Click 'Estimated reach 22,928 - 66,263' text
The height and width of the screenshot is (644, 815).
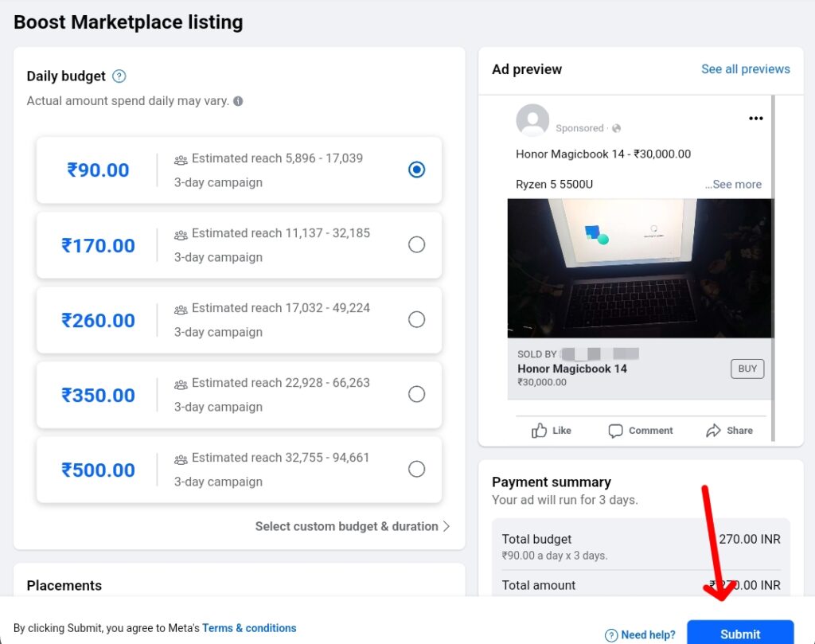281,383
